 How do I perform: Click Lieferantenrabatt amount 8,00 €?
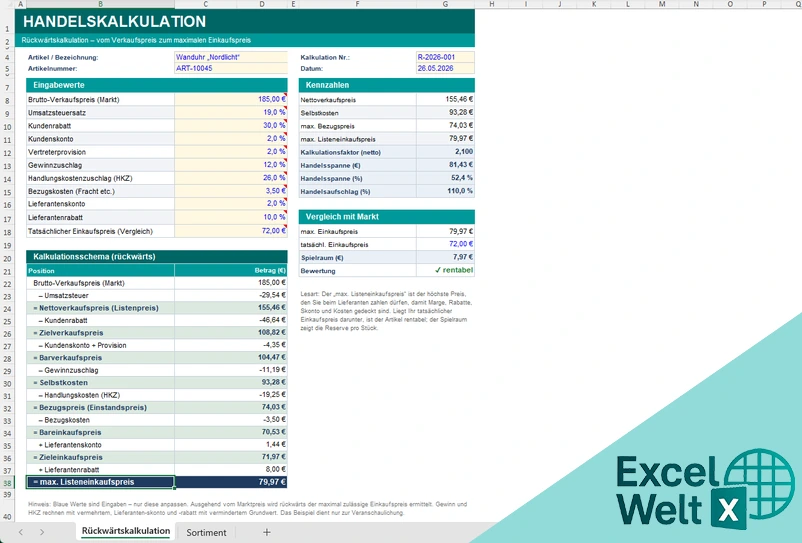[231, 469]
